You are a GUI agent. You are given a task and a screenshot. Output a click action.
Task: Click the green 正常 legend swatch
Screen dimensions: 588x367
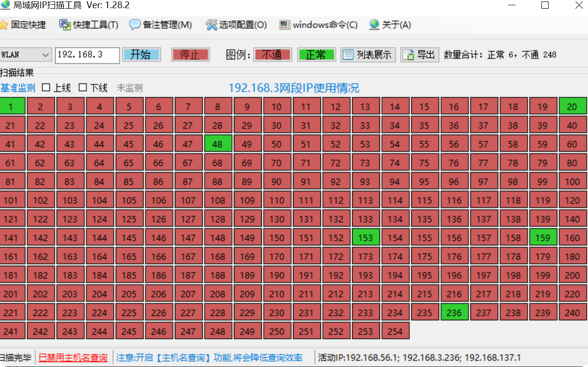(x=317, y=54)
